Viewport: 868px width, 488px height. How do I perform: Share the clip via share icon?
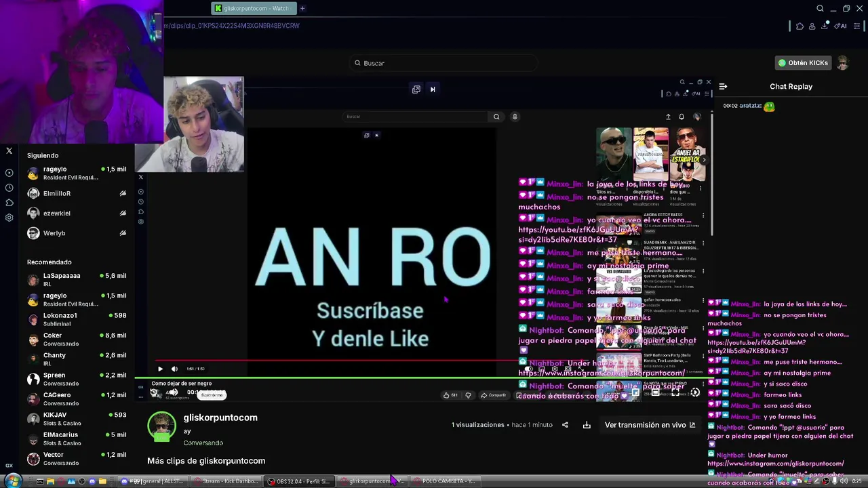pyautogui.click(x=565, y=425)
